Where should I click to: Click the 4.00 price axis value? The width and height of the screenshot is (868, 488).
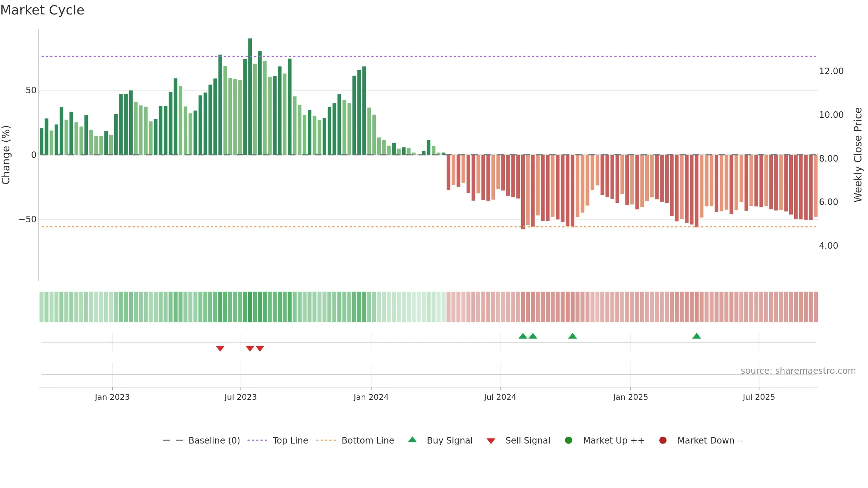828,245
